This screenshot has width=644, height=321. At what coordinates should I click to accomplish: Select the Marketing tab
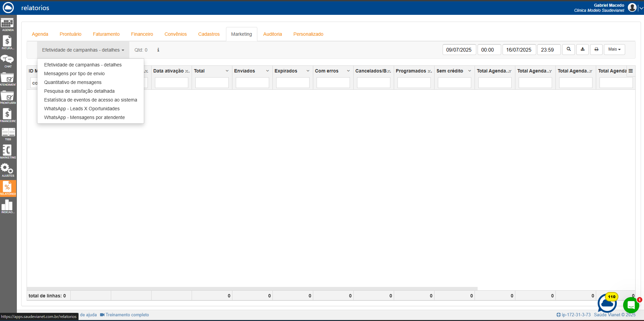[241, 34]
